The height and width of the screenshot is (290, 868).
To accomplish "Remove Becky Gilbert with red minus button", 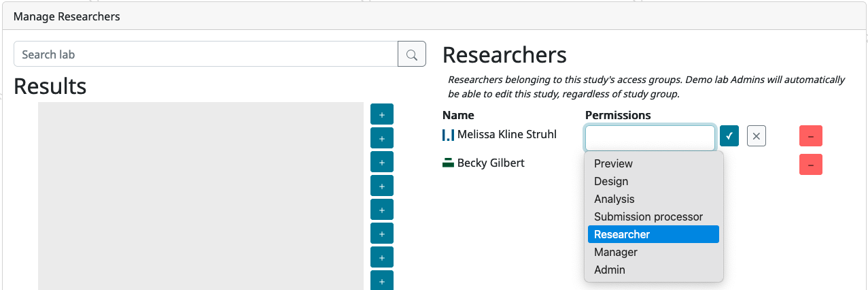I will [811, 164].
